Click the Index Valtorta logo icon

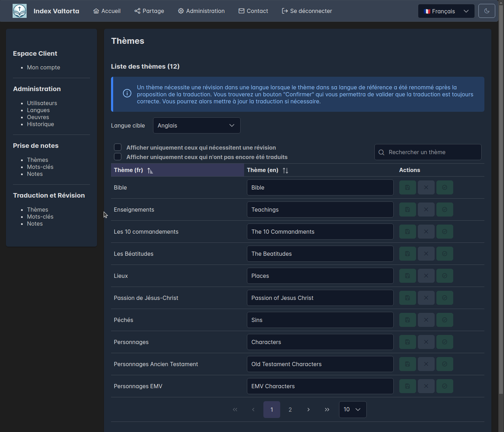[x=20, y=11]
